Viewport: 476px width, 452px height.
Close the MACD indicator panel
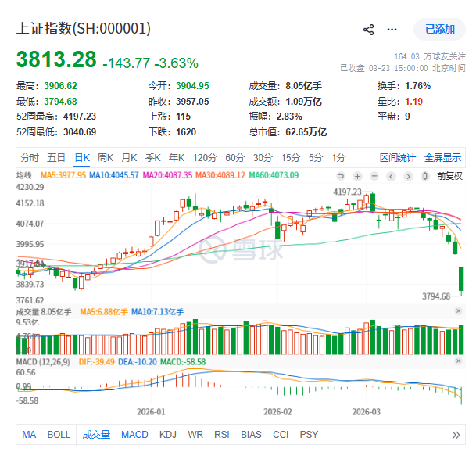tap(458, 361)
